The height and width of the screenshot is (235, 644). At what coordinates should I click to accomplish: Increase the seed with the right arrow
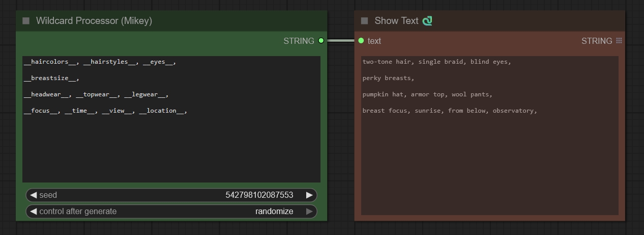309,195
